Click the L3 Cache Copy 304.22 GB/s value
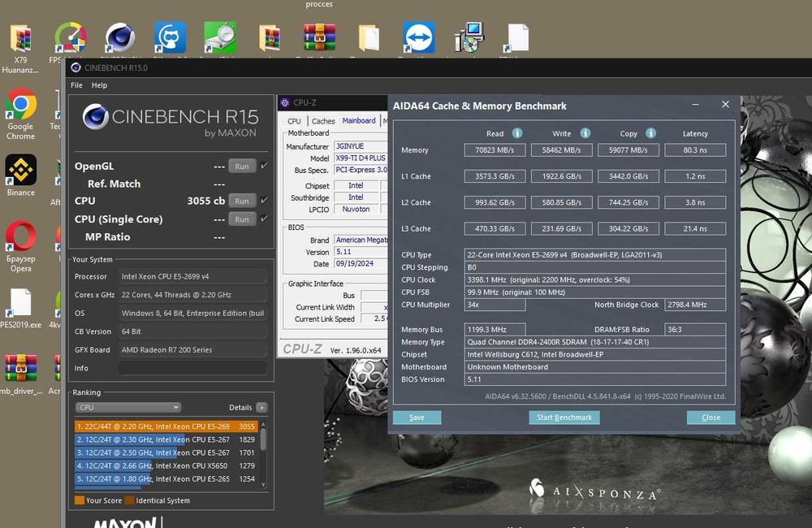The width and height of the screenshot is (812, 528). click(628, 228)
